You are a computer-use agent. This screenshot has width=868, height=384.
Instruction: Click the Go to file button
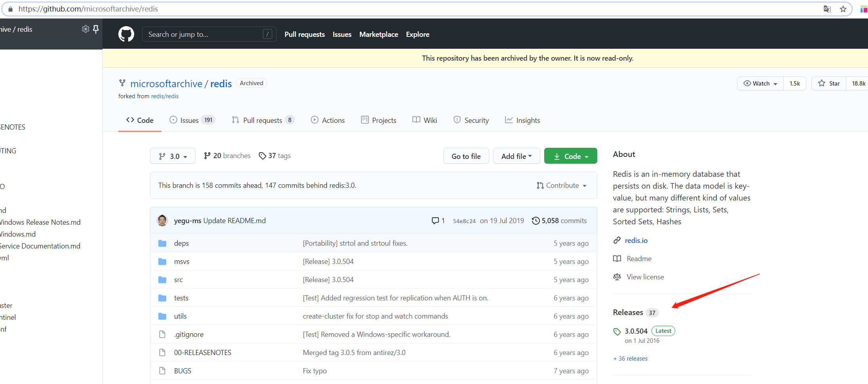point(466,156)
